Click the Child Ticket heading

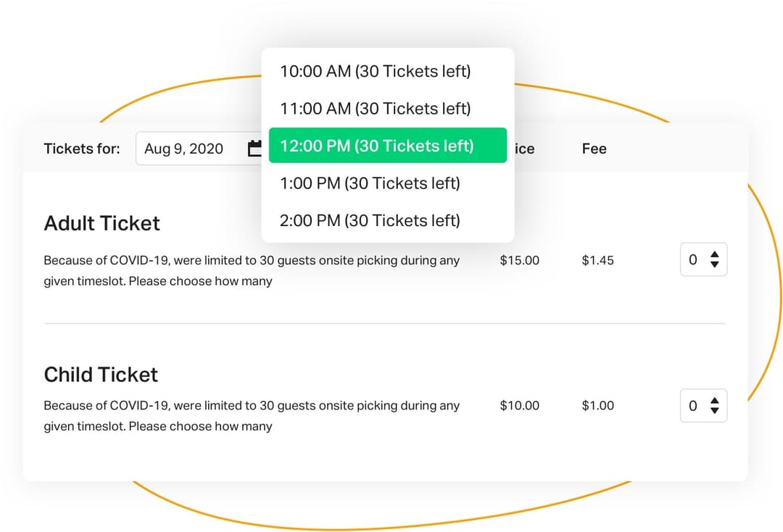click(x=100, y=375)
